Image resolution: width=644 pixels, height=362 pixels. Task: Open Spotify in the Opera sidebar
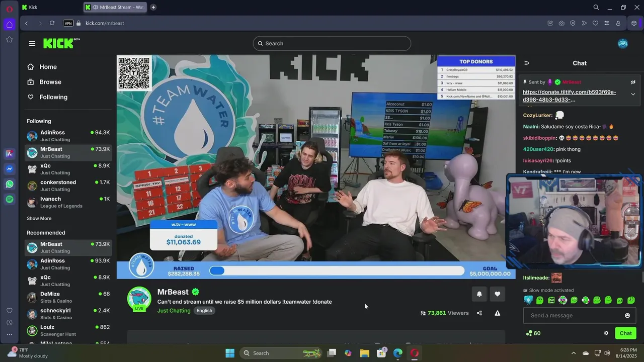tap(10, 199)
